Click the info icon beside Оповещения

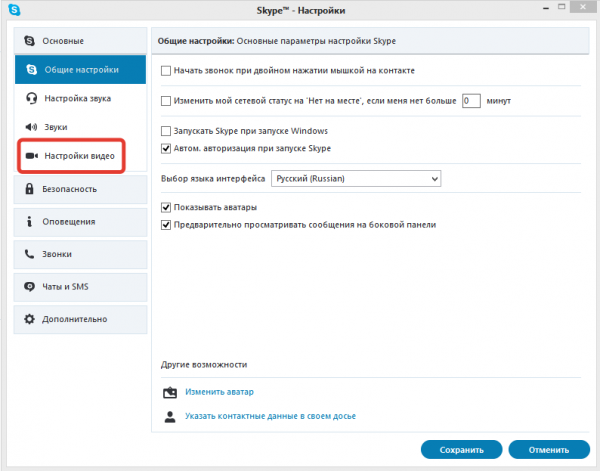click(29, 221)
